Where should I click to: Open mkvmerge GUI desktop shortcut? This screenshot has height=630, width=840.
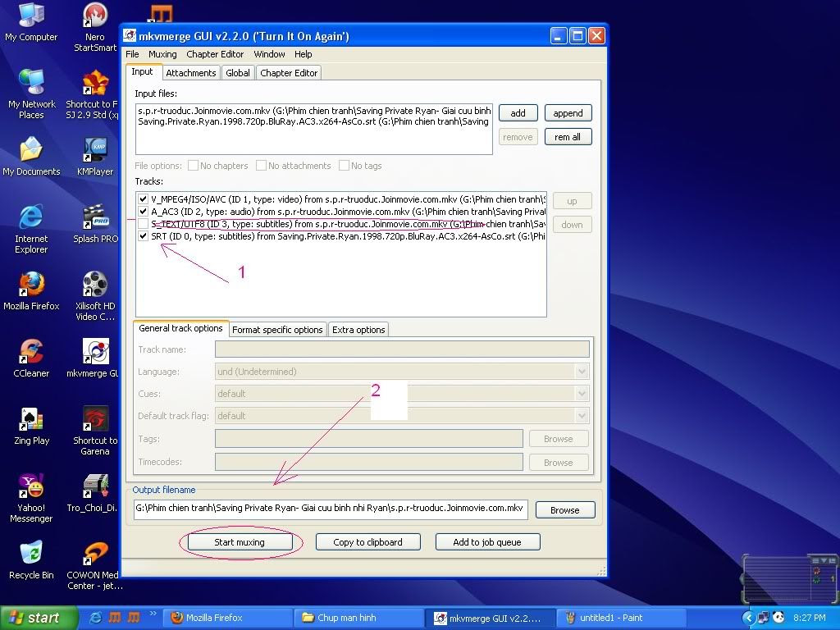tap(95, 358)
